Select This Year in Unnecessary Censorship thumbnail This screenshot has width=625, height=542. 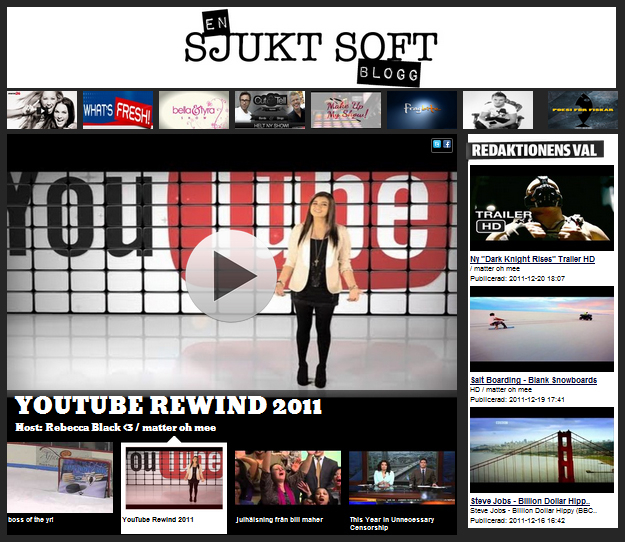pos(402,478)
